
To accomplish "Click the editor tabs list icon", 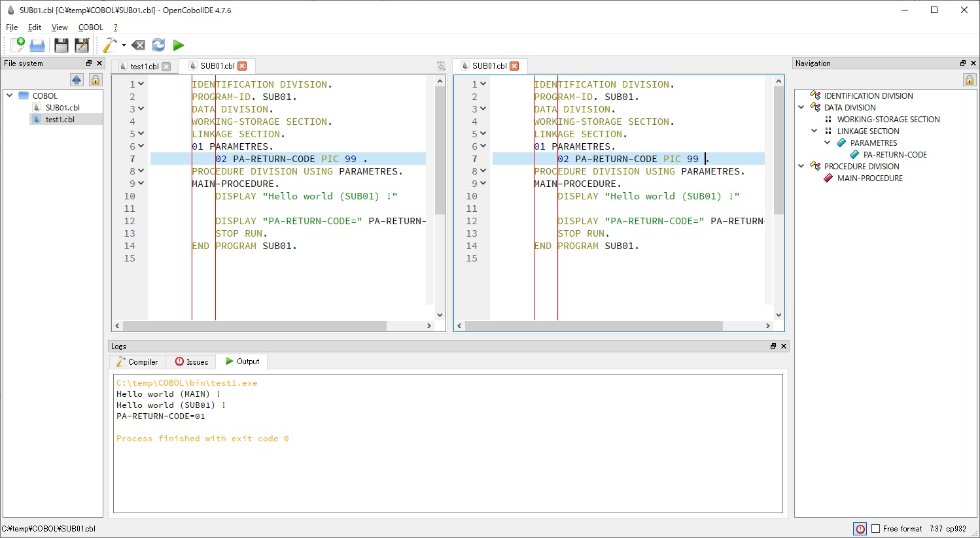I will tap(441, 66).
